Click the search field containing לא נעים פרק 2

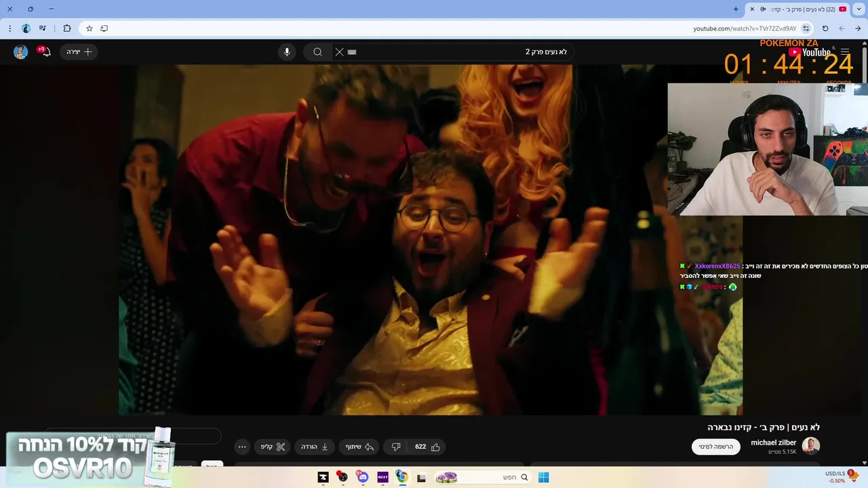coord(452,52)
